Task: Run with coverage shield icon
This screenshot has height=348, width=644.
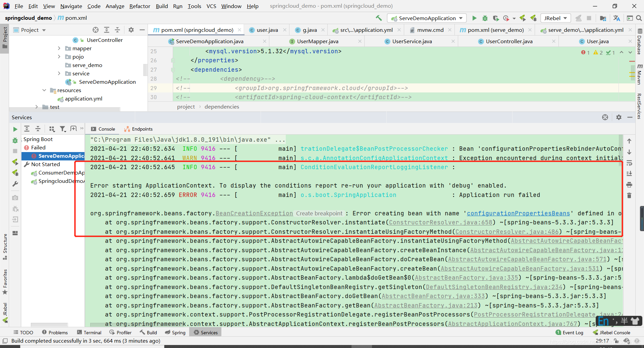Action: [496, 18]
